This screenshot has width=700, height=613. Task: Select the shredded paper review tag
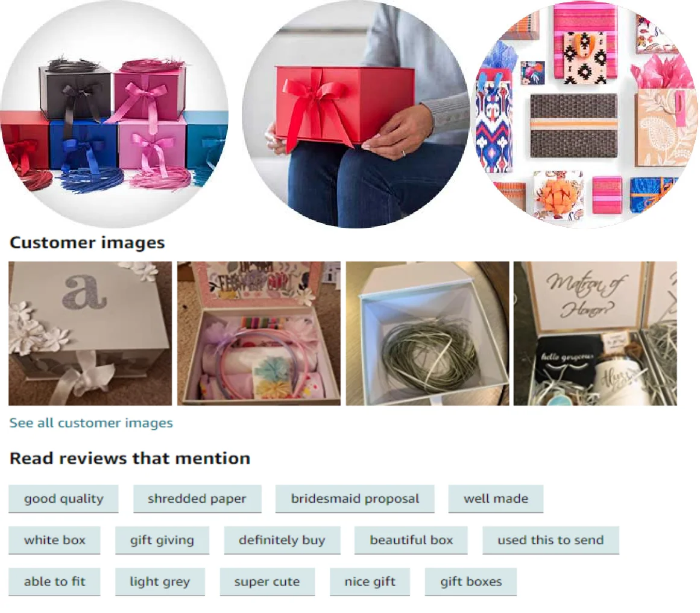point(197,499)
